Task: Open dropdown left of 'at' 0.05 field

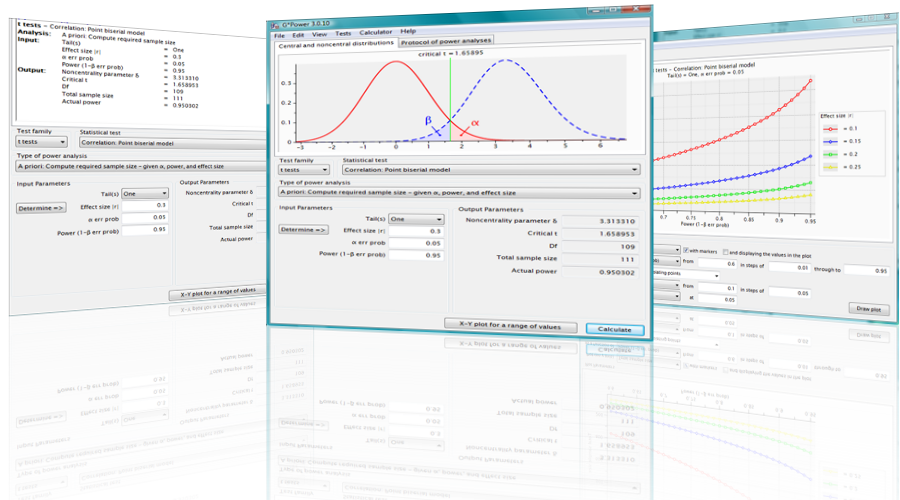Action: [x=667, y=296]
